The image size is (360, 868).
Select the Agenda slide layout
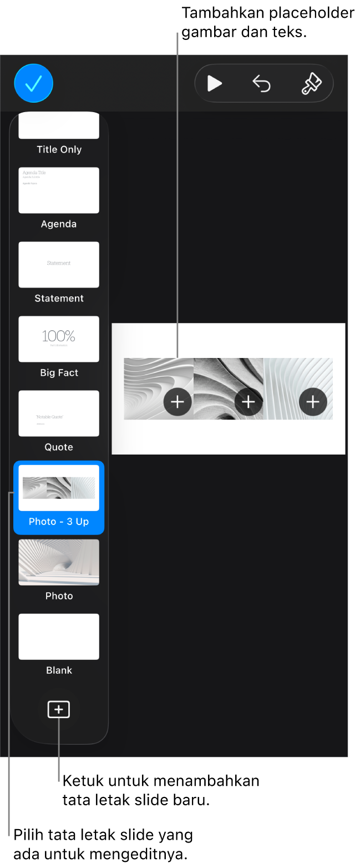(x=59, y=190)
